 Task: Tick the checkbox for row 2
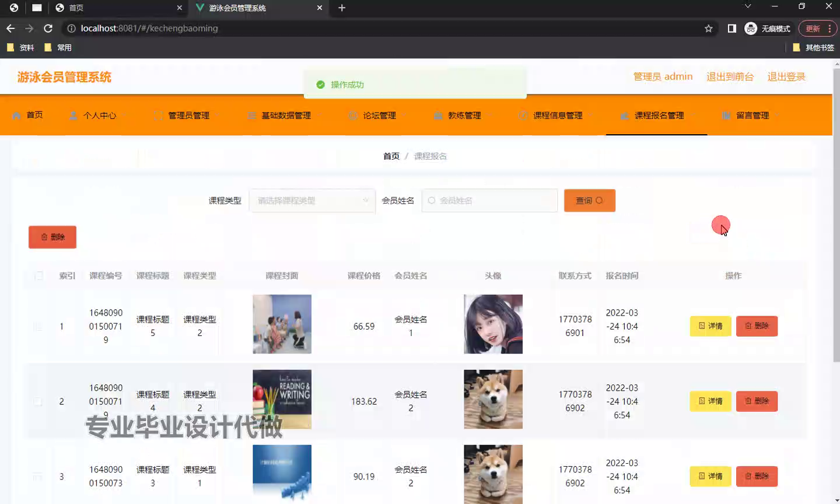click(x=38, y=401)
